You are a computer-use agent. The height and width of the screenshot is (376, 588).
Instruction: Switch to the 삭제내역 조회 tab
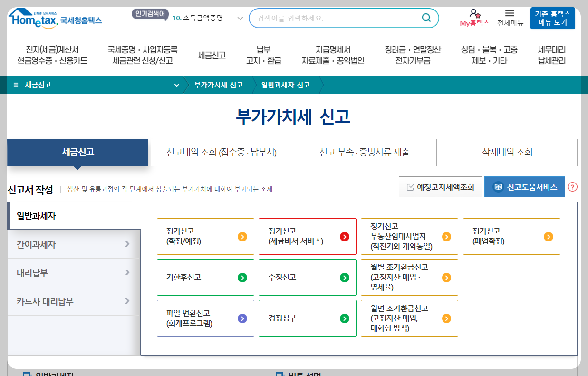coord(506,152)
